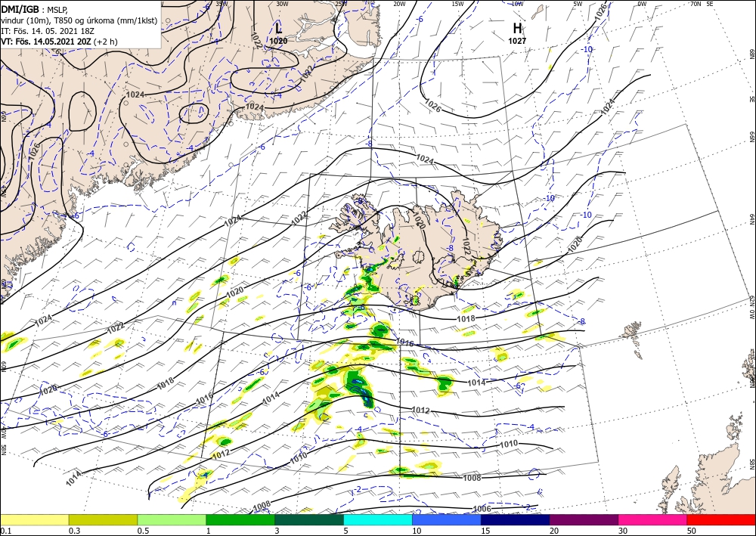Viewport: 756px width, 536px height.
Task: Click the 'DMI/IGB : MSLP,' title text
Action: pos(36,9)
